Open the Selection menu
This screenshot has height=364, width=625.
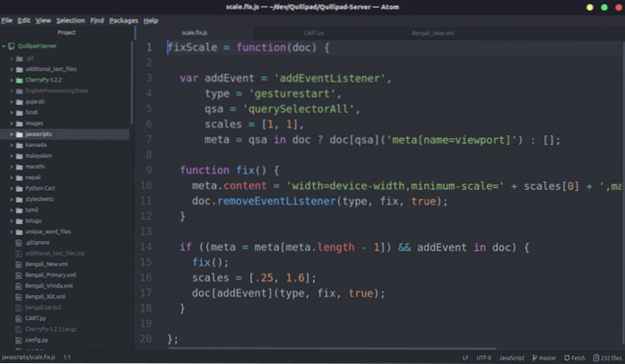pyautogui.click(x=70, y=21)
